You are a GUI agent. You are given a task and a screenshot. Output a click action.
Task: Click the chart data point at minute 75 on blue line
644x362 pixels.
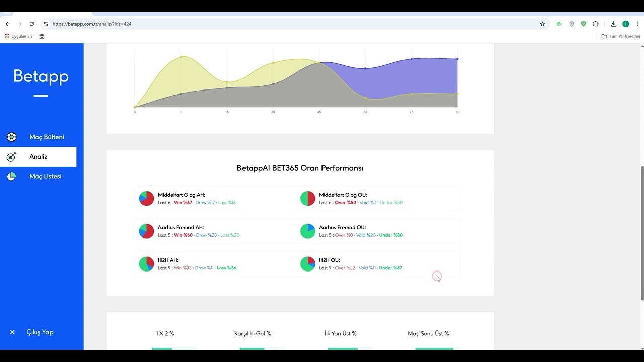point(412,59)
